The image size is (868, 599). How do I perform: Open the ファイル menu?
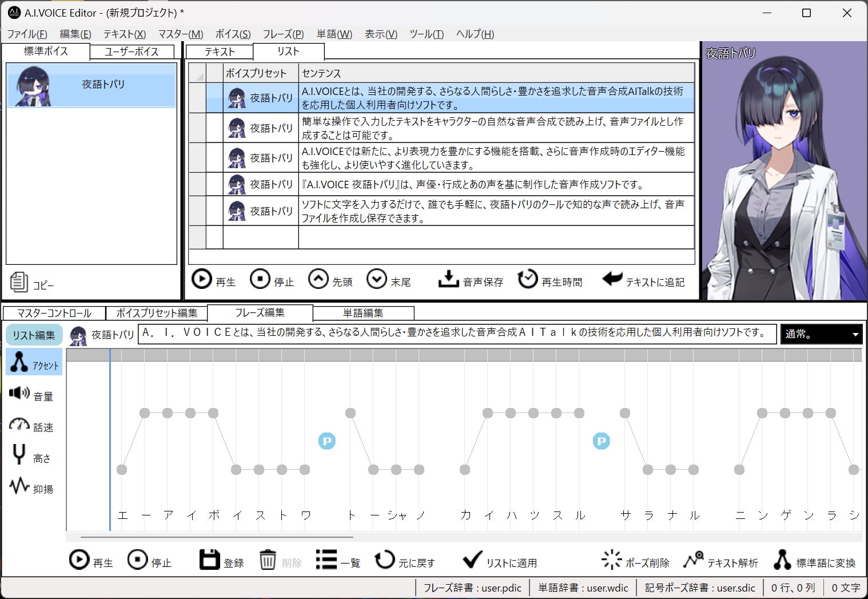pos(27,34)
